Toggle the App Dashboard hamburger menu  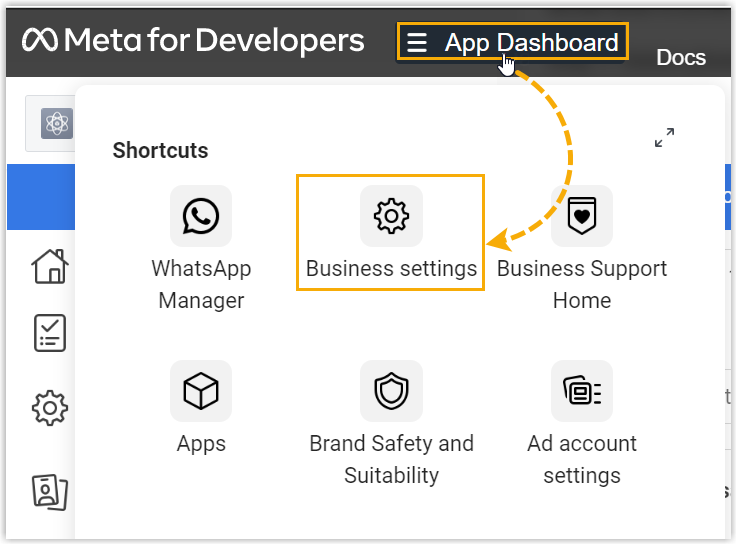(x=417, y=42)
